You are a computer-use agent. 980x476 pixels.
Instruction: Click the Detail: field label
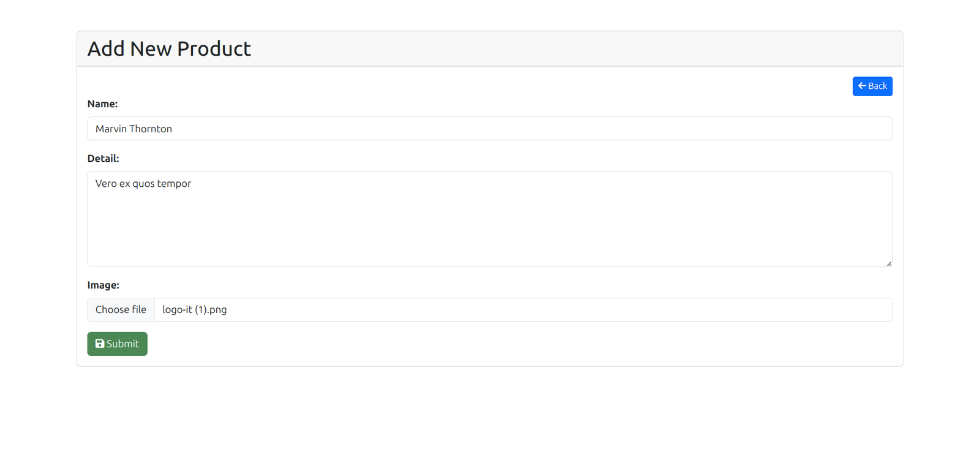(103, 159)
